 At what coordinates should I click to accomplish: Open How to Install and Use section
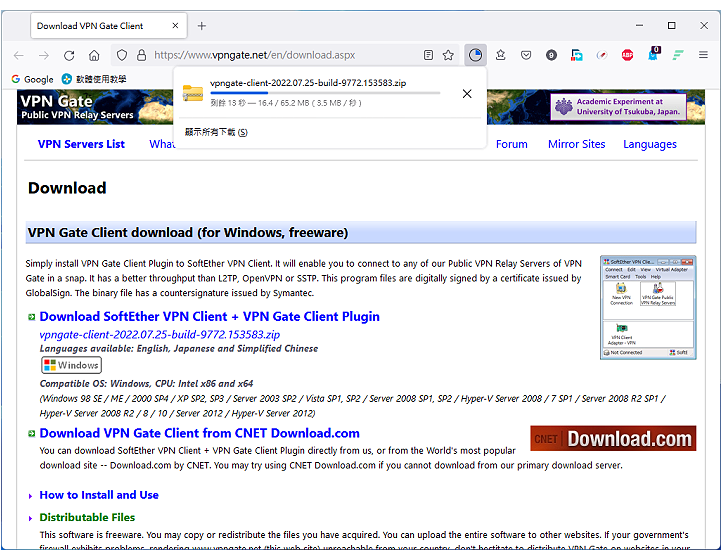(99, 495)
